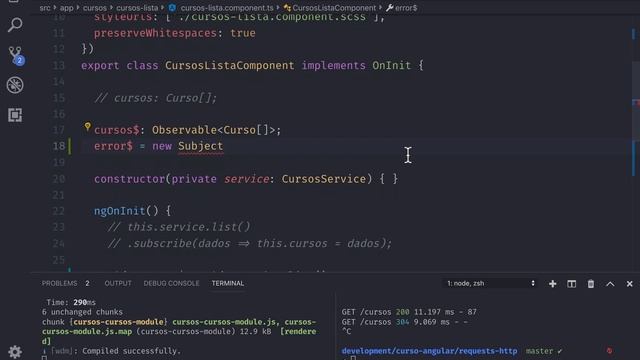This screenshot has height=360, width=640.
Task: Click 'cursos' folder in the breadcrumb
Action: [95, 8]
